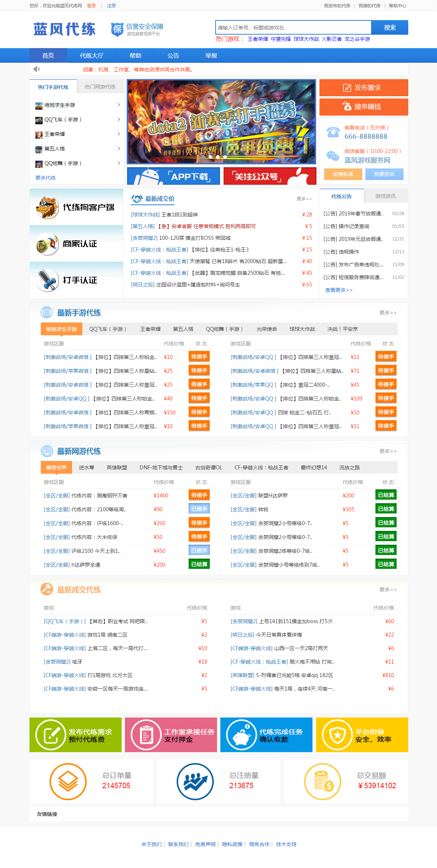Click the 打手认证 sword icon

tap(47, 280)
